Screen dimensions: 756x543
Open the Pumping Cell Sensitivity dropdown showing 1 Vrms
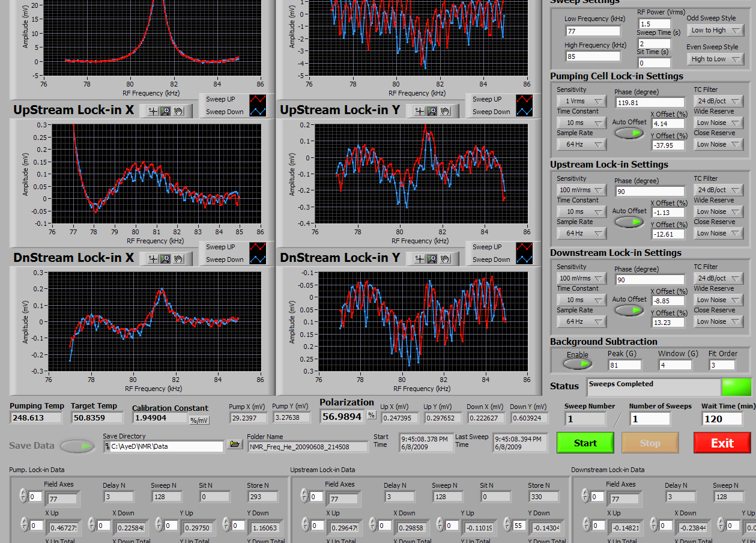tap(581, 101)
